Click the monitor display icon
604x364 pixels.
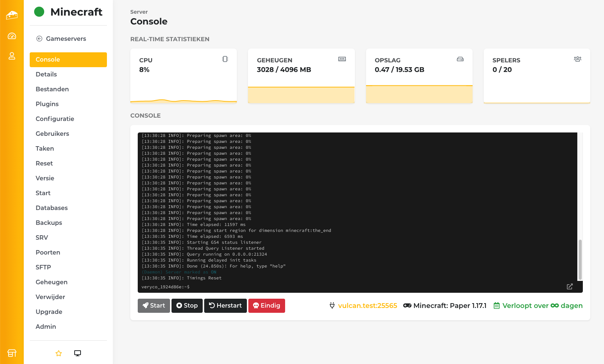[78, 353]
